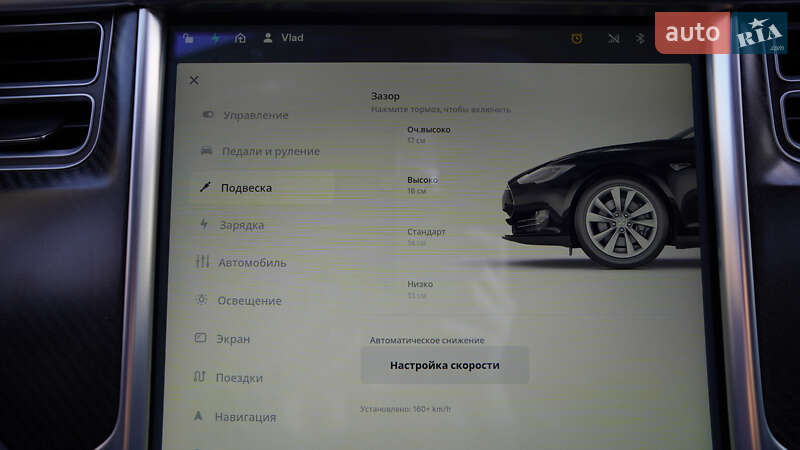Close the settings panel with X
Viewport: 800px width, 450px height.
tap(194, 80)
